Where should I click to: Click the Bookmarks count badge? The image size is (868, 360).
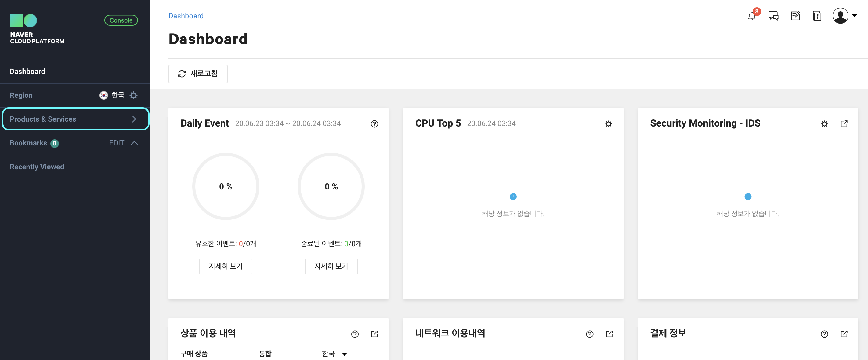(55, 143)
